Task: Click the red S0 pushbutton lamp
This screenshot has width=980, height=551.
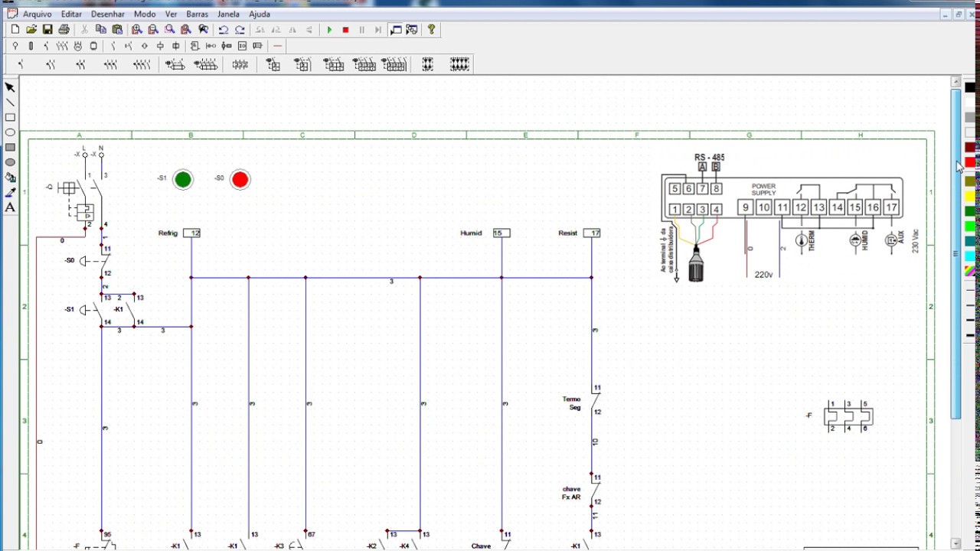Action: pos(240,180)
